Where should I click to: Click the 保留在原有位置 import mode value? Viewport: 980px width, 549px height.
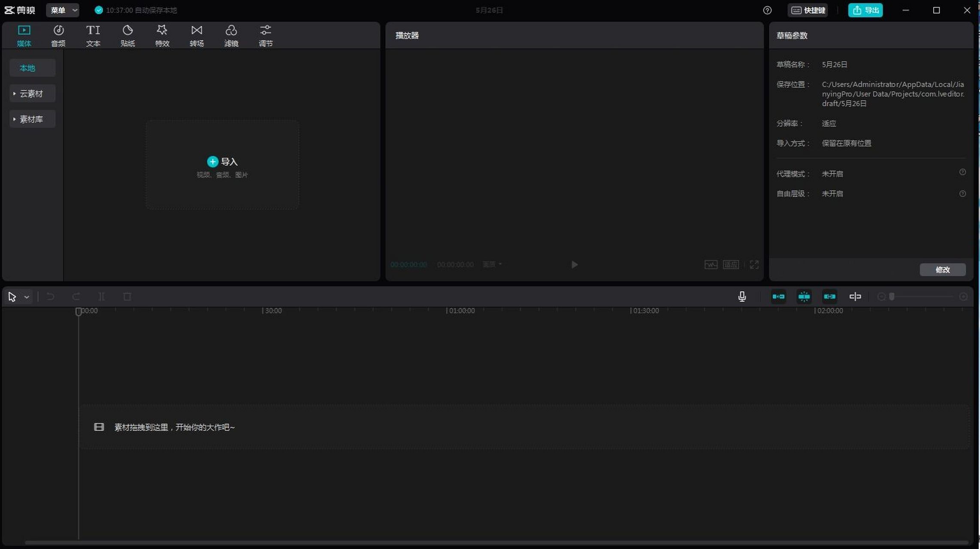coord(847,143)
